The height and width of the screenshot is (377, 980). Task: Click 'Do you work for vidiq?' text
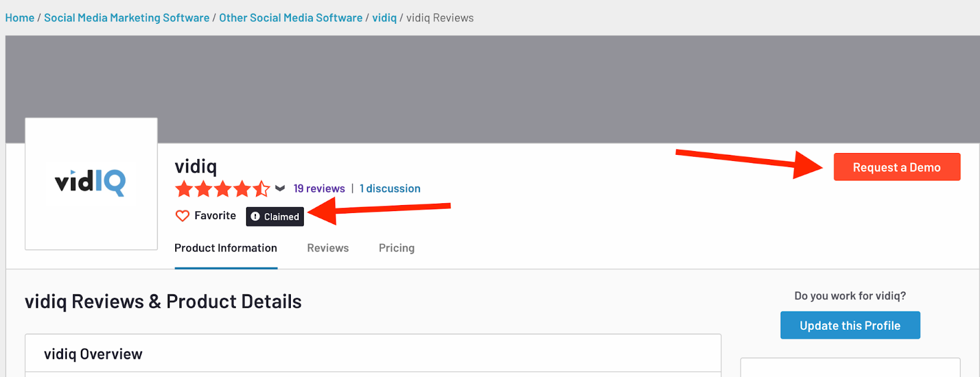pos(850,296)
